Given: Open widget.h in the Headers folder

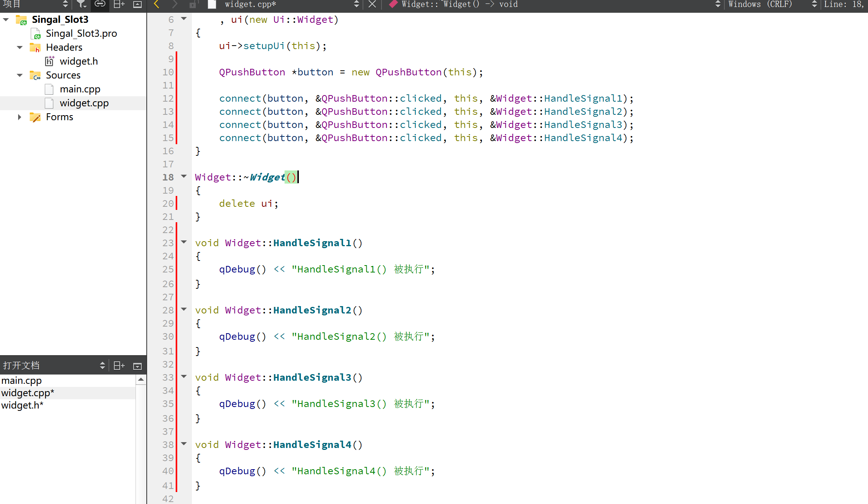Looking at the screenshot, I should click(x=79, y=61).
